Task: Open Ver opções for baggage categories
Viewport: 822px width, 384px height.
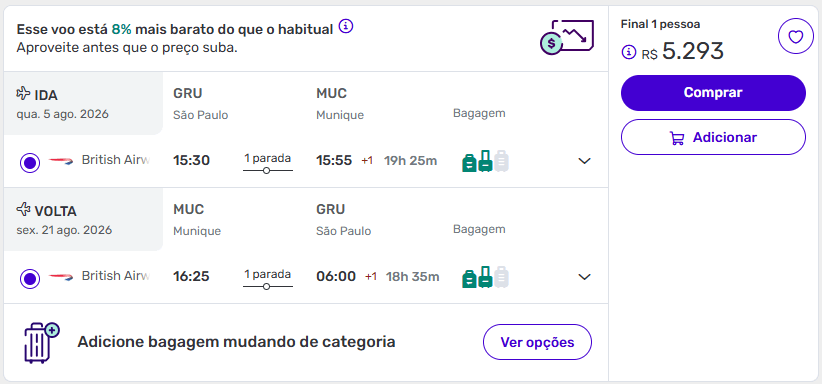Action: click(537, 343)
